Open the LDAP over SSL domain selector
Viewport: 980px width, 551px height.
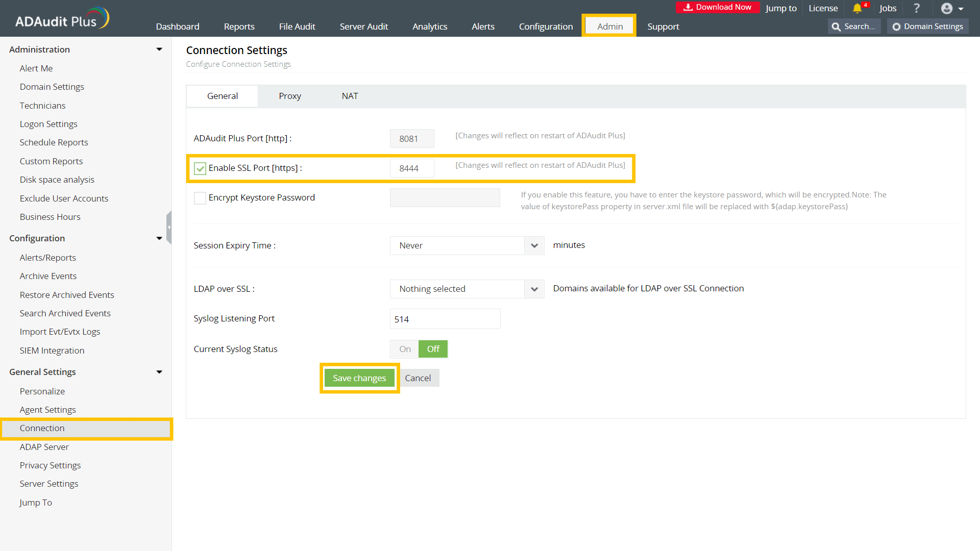tap(534, 289)
